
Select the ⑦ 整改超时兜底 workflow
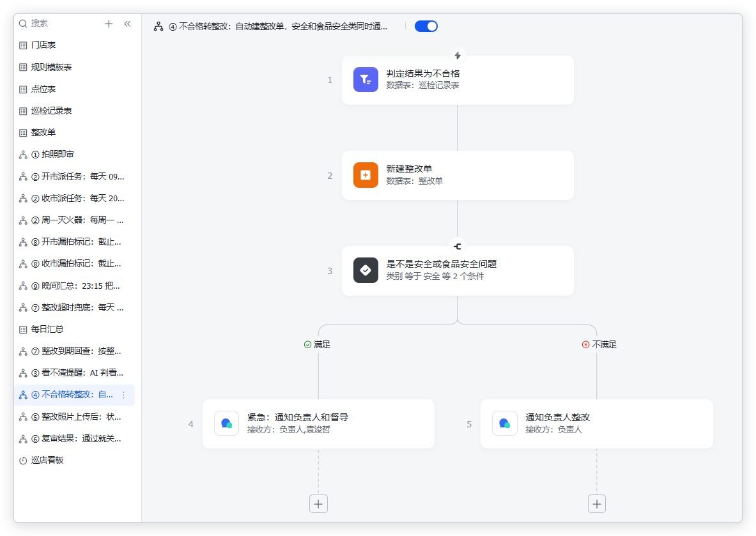(75, 307)
